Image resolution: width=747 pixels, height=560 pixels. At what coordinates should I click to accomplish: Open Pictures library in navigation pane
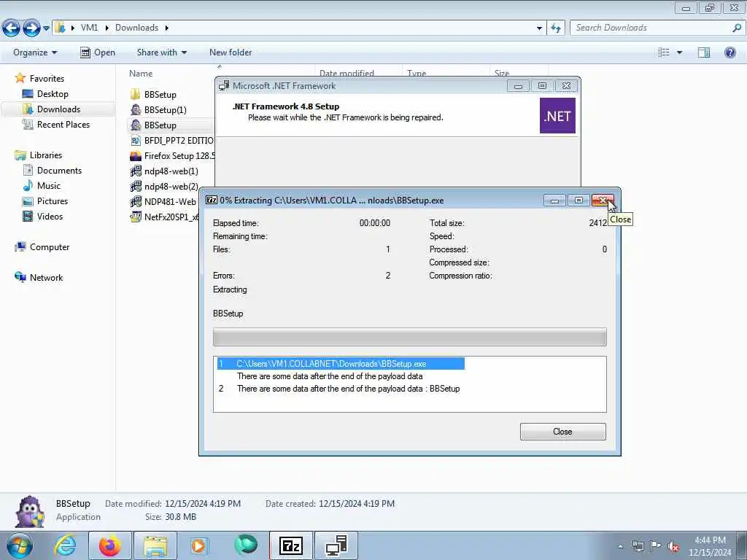[45, 201]
